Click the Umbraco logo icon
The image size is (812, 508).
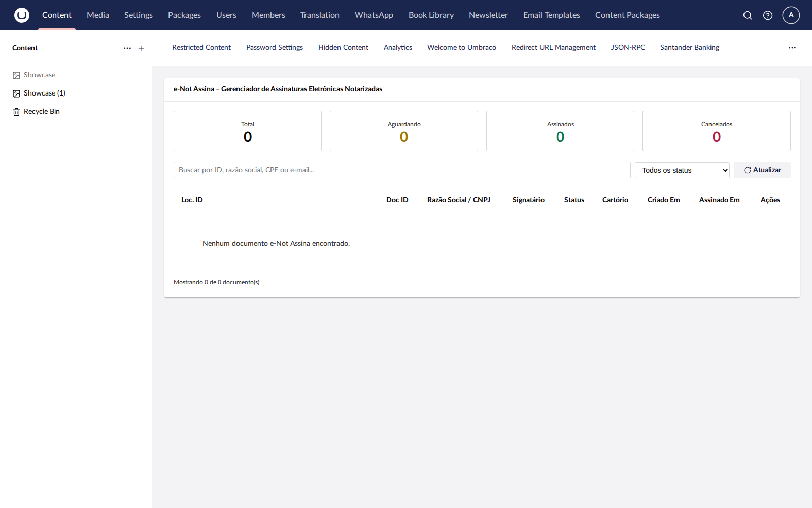(22, 15)
